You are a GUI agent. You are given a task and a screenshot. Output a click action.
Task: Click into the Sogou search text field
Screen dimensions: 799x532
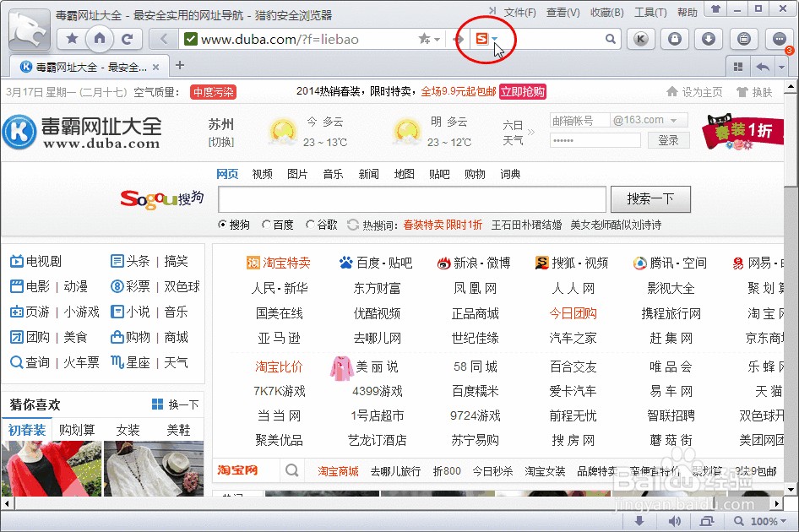412,199
